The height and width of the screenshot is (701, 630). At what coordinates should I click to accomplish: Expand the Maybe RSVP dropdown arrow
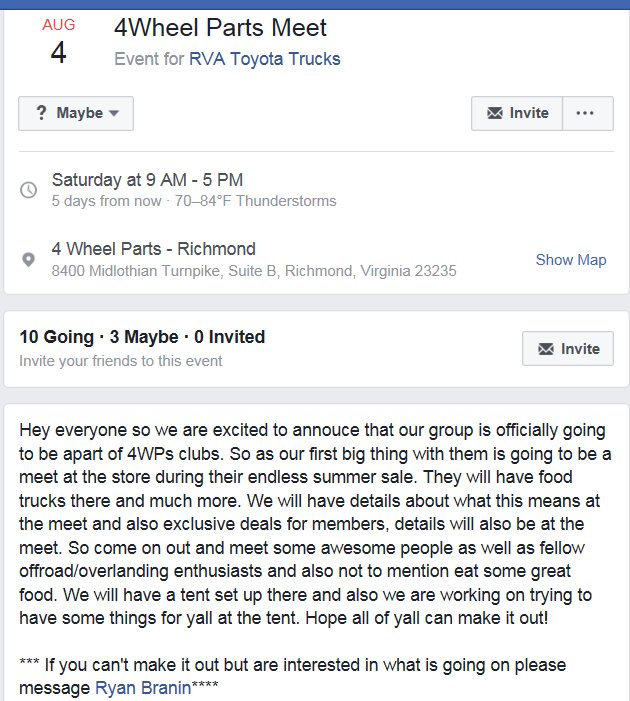pos(114,113)
